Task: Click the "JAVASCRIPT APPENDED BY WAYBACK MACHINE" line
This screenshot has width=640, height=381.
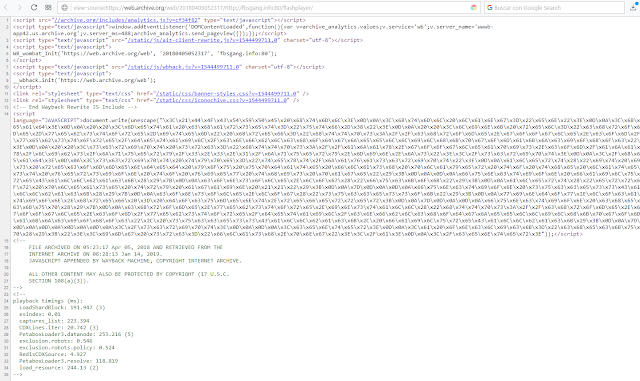Action: 135,261
